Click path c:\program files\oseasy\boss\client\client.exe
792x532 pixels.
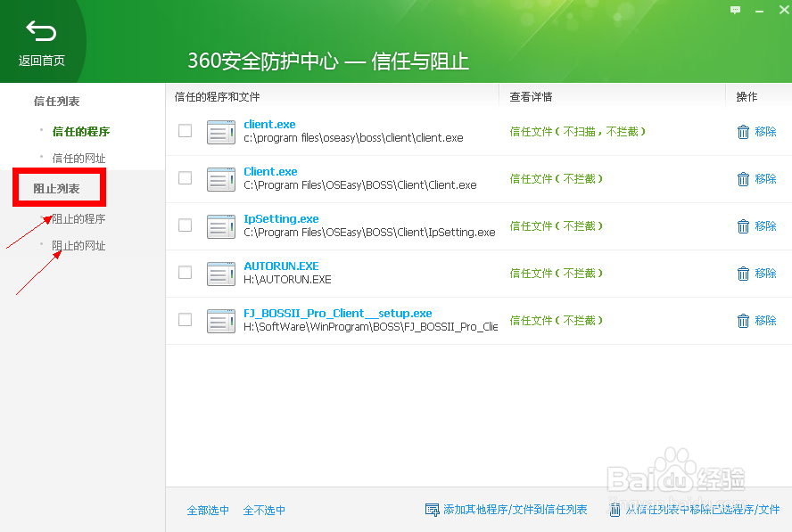point(353,138)
